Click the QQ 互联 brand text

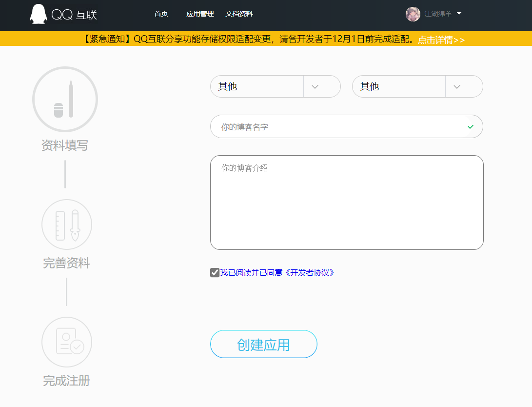point(74,15)
